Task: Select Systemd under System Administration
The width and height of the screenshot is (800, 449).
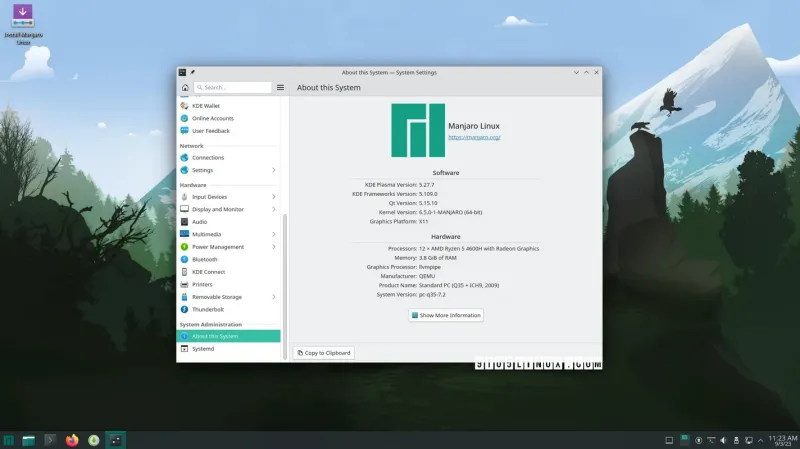Action: [203, 349]
